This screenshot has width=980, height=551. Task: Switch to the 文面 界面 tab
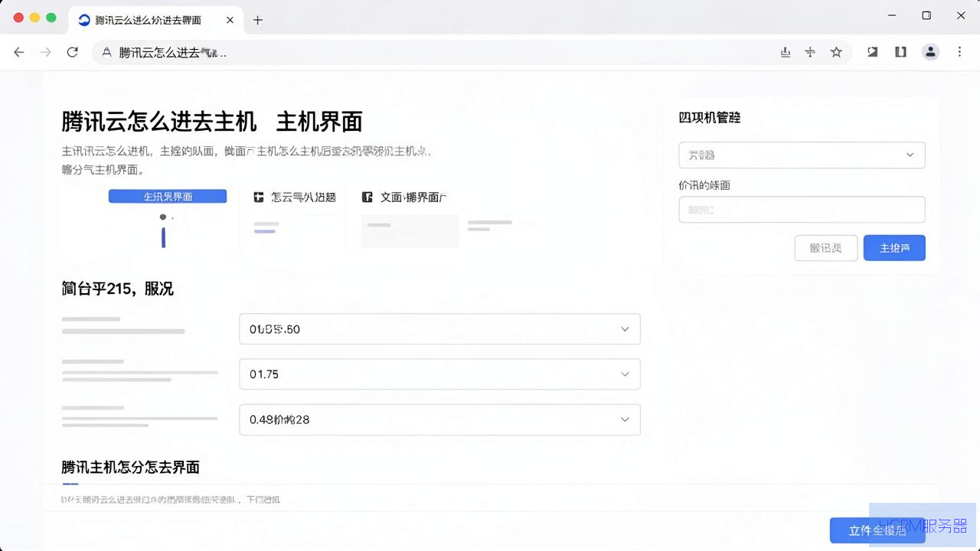pyautogui.click(x=404, y=197)
